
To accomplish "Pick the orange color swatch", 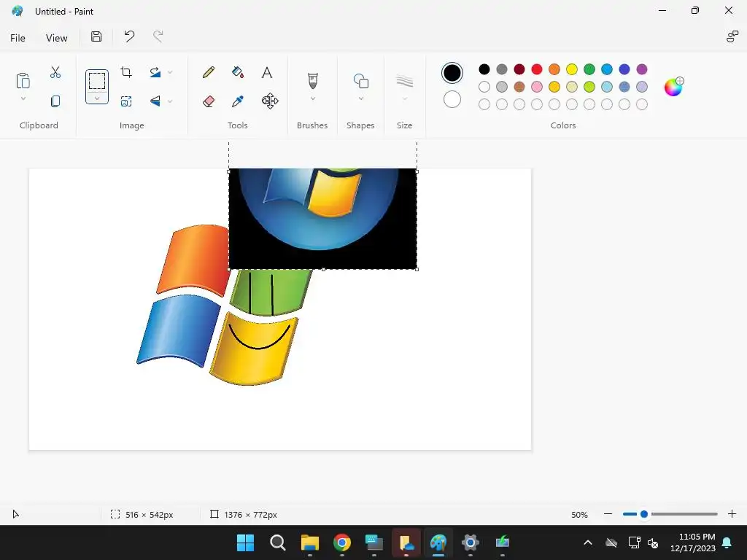I will [x=554, y=69].
